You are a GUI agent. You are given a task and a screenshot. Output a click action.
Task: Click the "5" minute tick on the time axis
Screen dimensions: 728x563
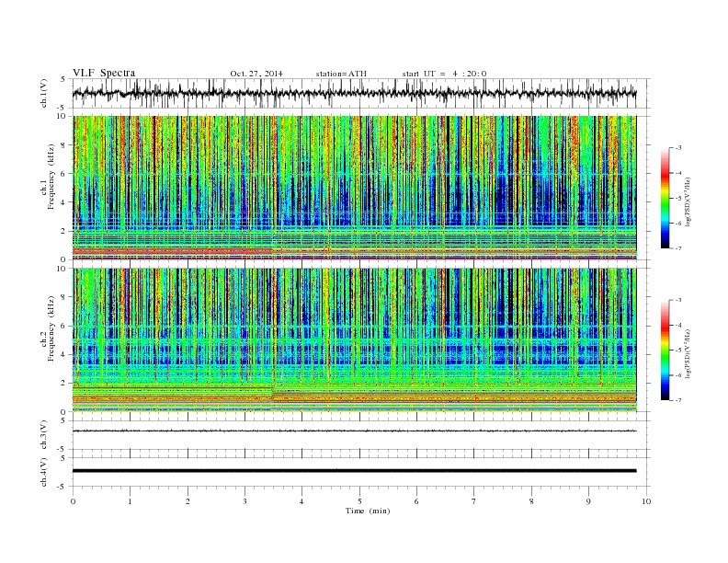[359, 501]
